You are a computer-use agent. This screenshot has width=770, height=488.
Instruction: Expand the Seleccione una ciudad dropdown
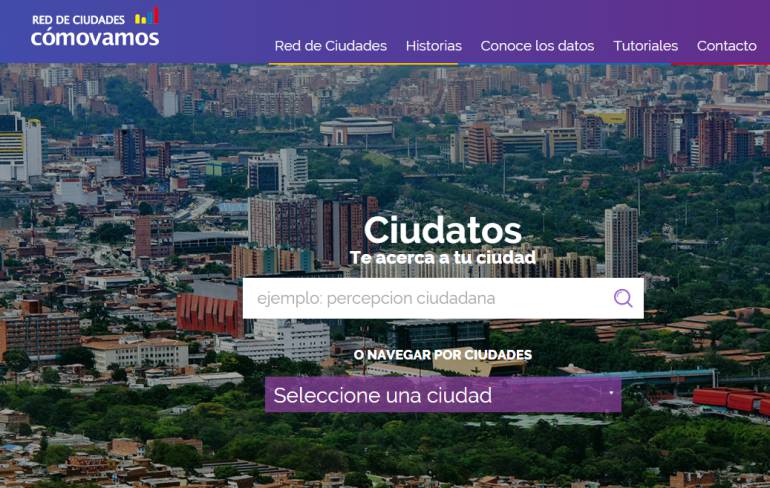pos(443,395)
